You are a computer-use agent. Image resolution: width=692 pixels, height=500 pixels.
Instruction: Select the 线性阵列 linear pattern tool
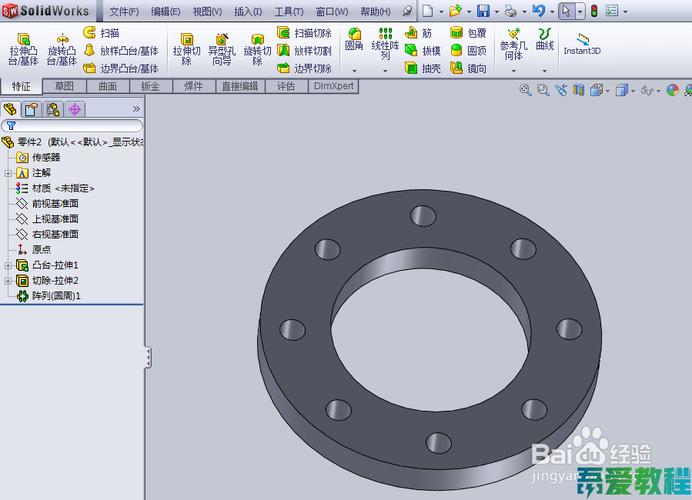coord(385,43)
